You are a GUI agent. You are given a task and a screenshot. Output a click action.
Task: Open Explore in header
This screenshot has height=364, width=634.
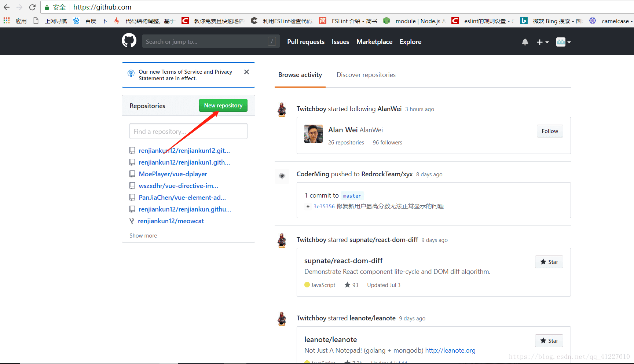coord(410,42)
